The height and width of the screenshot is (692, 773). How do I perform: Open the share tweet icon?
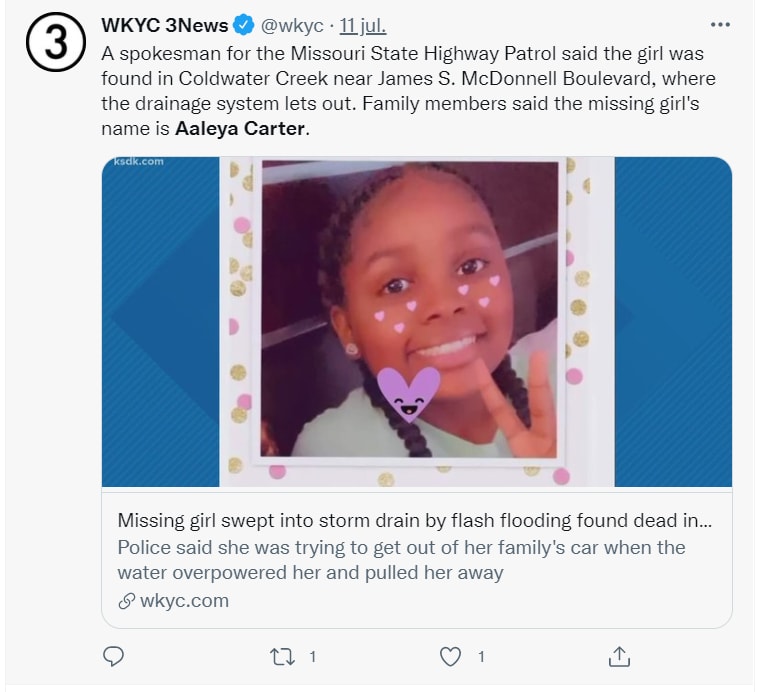point(619,657)
